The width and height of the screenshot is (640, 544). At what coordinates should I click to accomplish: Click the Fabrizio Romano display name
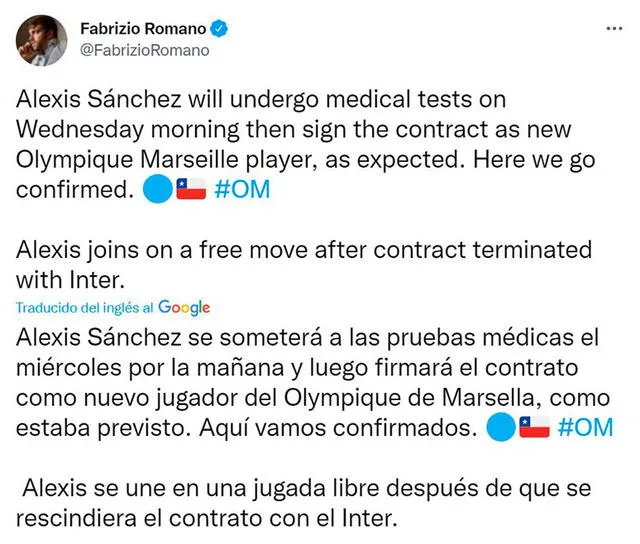click(x=143, y=29)
